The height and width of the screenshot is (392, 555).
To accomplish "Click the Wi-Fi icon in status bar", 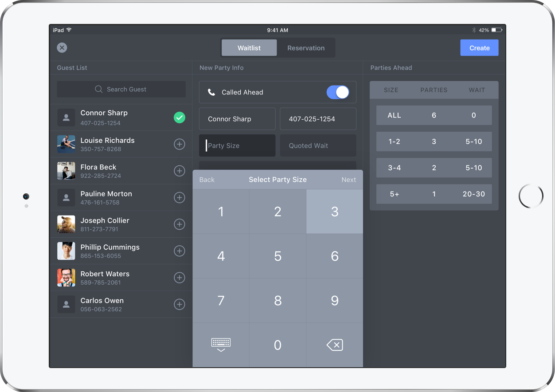I will pyautogui.click(x=69, y=30).
